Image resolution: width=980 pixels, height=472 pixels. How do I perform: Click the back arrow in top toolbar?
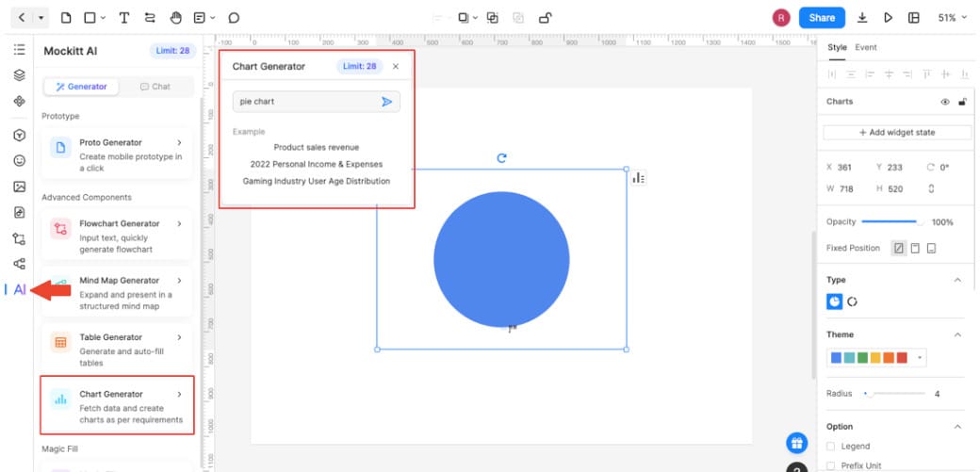tap(22, 18)
